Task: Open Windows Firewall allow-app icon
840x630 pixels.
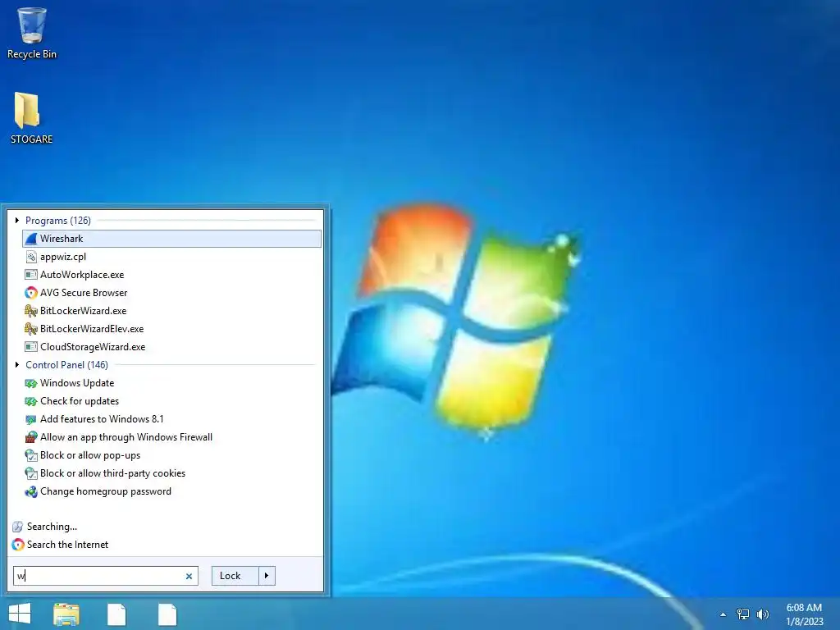Action: 31,437
